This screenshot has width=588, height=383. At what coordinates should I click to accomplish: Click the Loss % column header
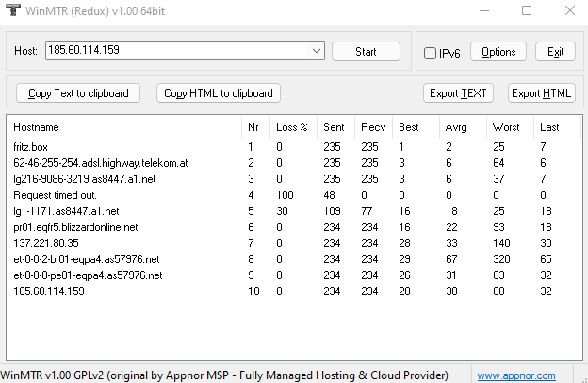pos(292,127)
